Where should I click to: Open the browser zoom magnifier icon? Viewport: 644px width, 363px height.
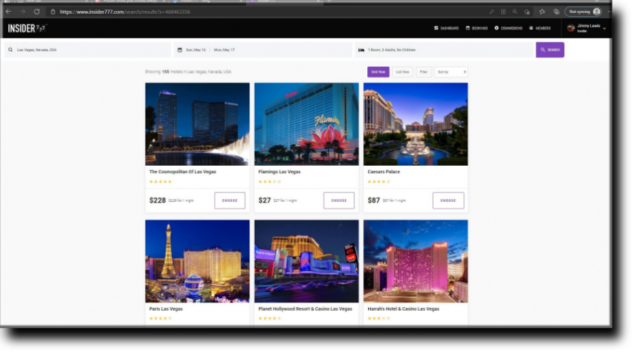tap(515, 12)
